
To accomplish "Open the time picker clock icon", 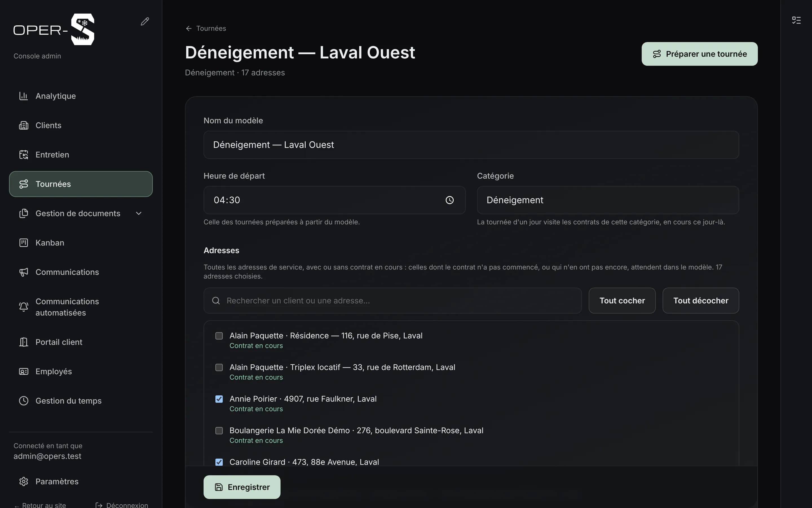I will [x=450, y=200].
